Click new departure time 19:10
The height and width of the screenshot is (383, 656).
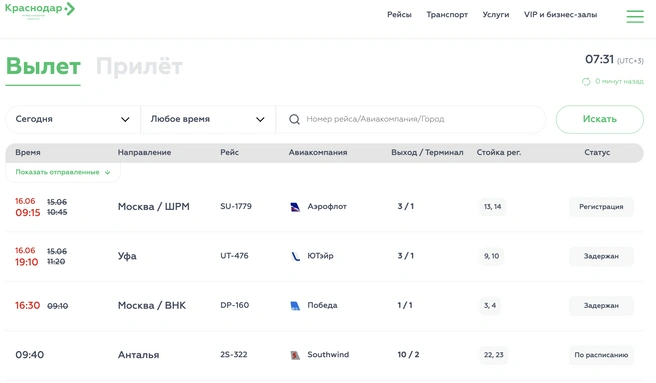(x=26, y=262)
